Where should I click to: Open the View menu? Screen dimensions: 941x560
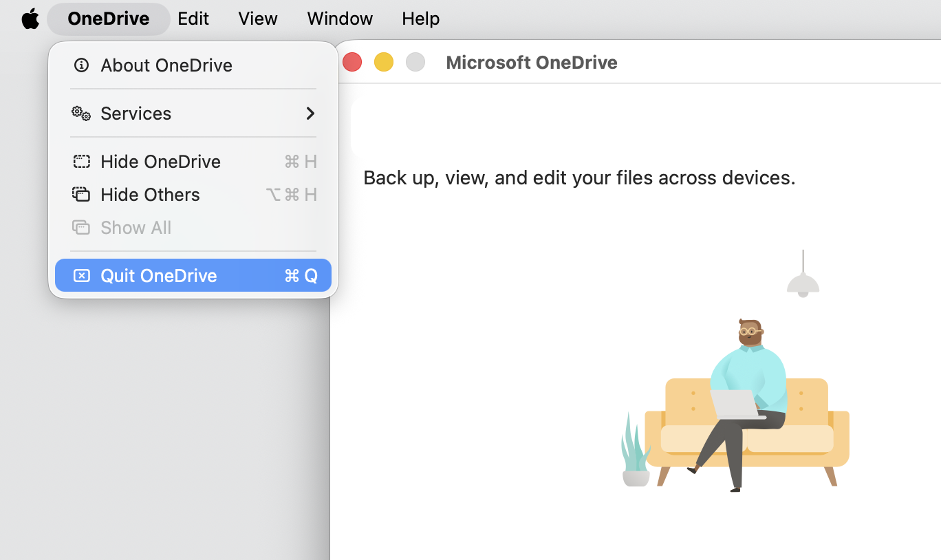pos(258,19)
